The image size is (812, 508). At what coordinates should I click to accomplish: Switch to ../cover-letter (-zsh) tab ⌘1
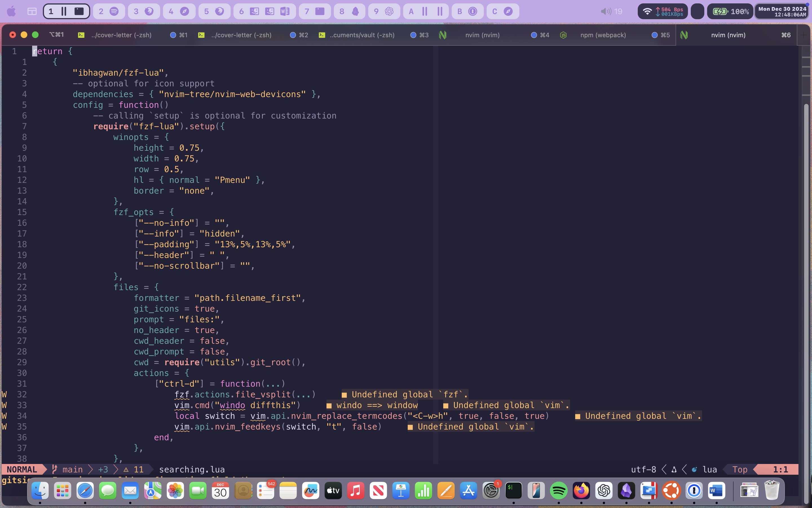tap(133, 35)
